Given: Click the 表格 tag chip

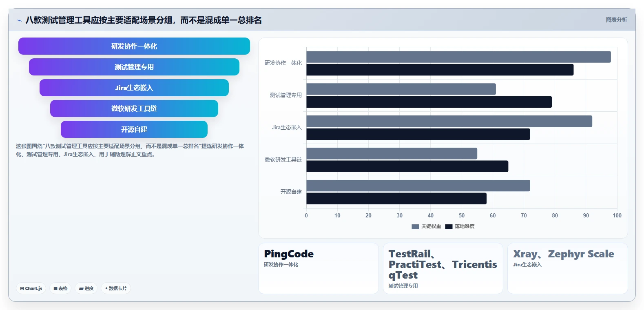Looking at the screenshot, I should click(60, 288).
